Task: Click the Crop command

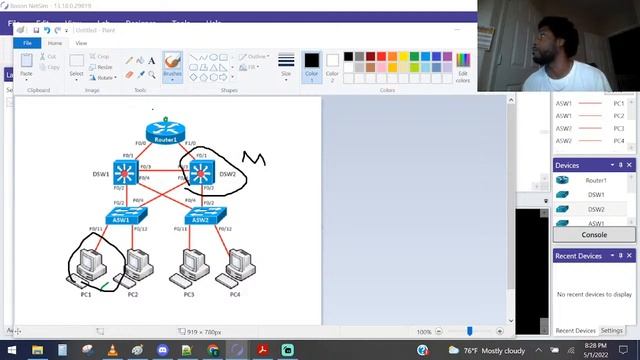Action: 99,56
